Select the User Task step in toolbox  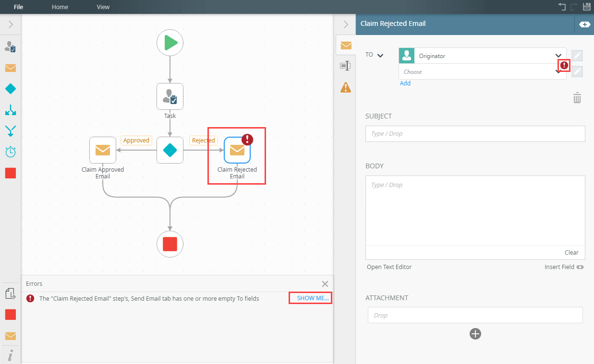point(11,47)
